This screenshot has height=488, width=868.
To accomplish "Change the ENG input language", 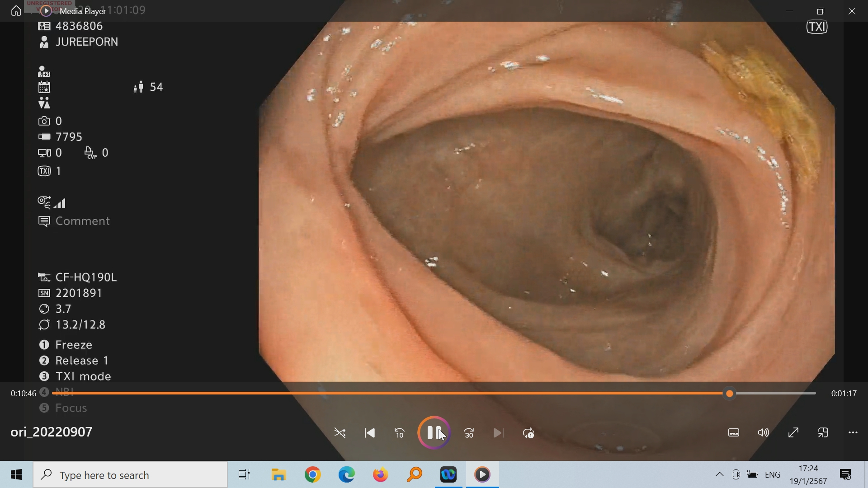I will [x=773, y=475].
